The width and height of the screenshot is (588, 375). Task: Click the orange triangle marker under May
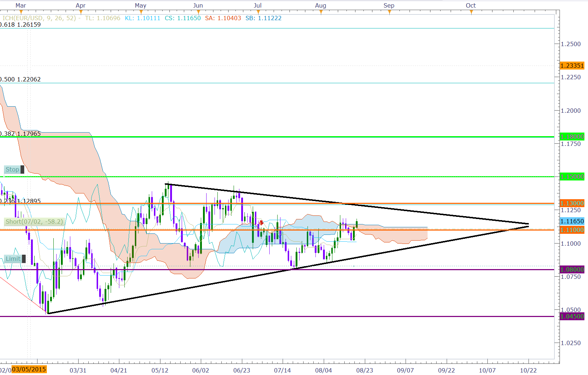(x=141, y=12)
